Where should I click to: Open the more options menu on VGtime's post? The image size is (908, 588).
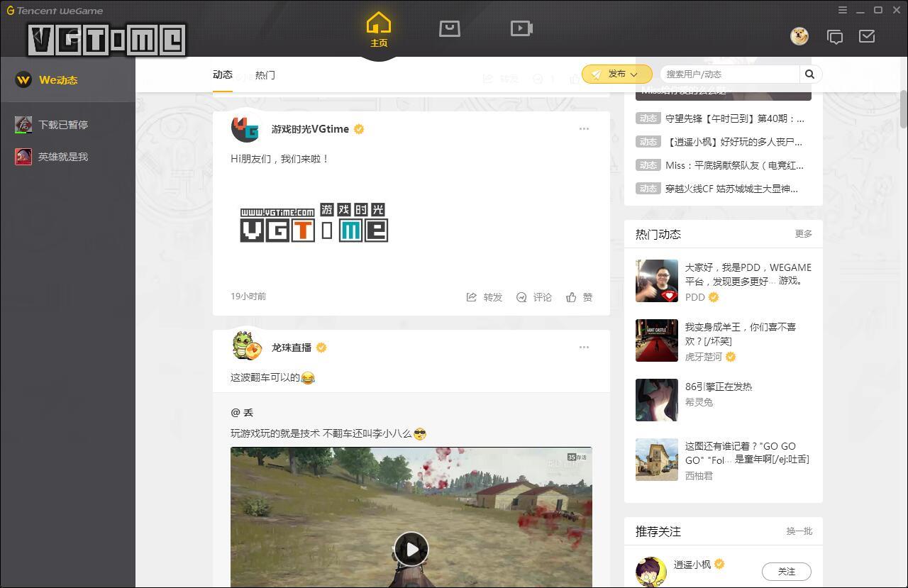pyautogui.click(x=584, y=128)
